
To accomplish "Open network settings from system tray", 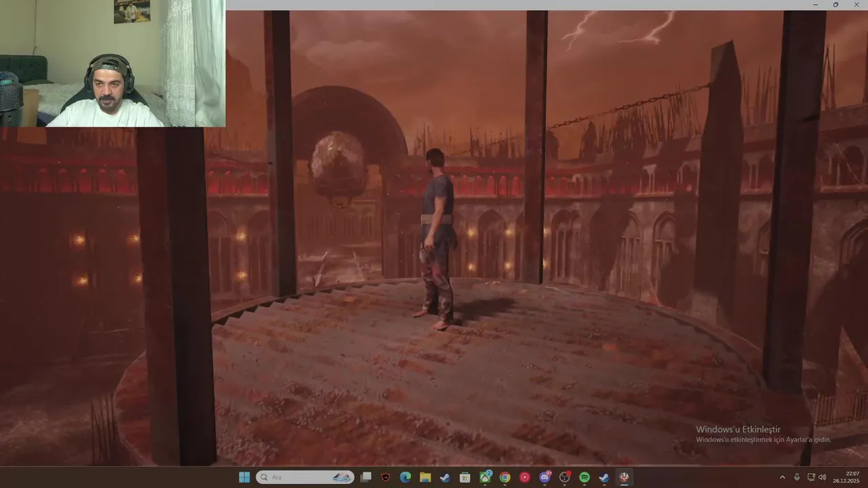I will [x=811, y=477].
